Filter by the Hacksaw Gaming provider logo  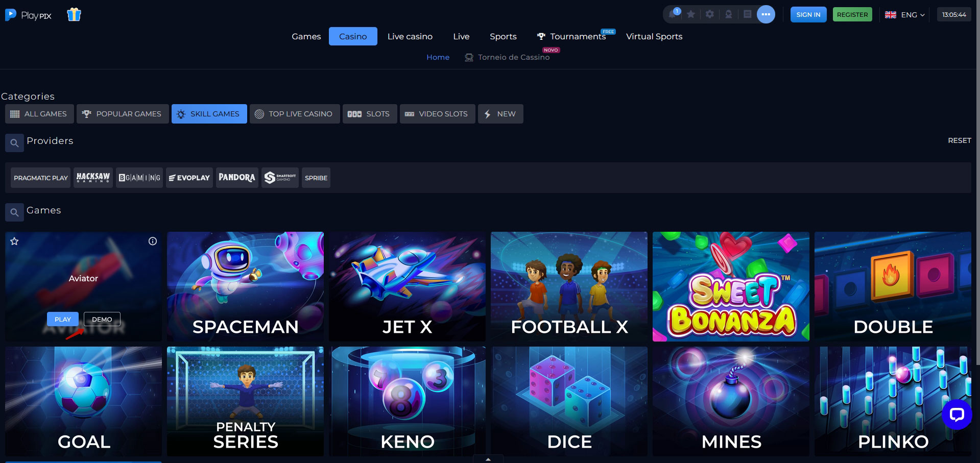(93, 178)
